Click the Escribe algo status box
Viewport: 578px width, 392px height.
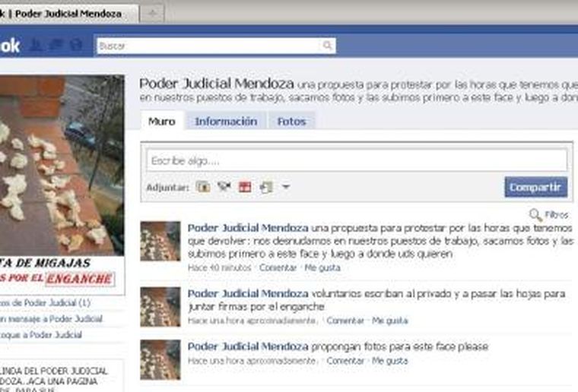pos(357,160)
